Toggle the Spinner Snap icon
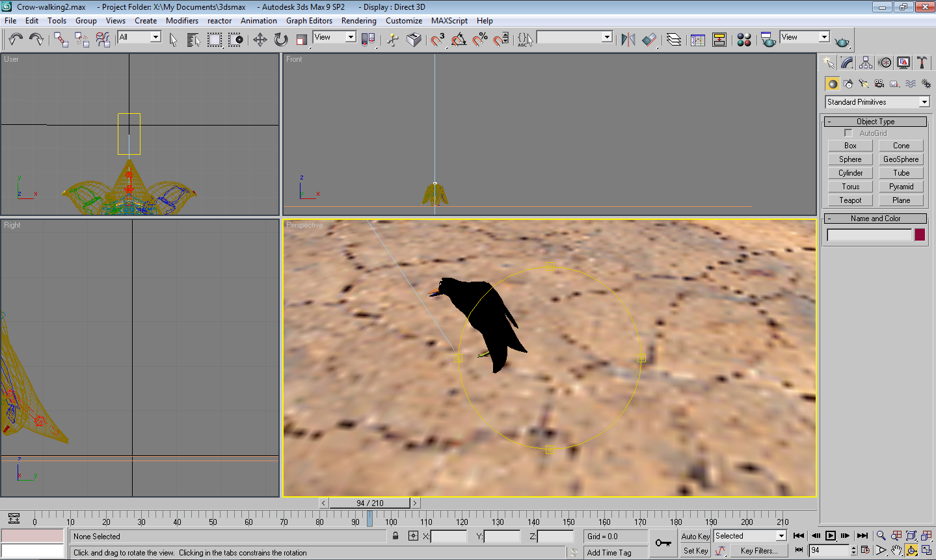Viewport: 936px width, 560px height. tap(501, 40)
